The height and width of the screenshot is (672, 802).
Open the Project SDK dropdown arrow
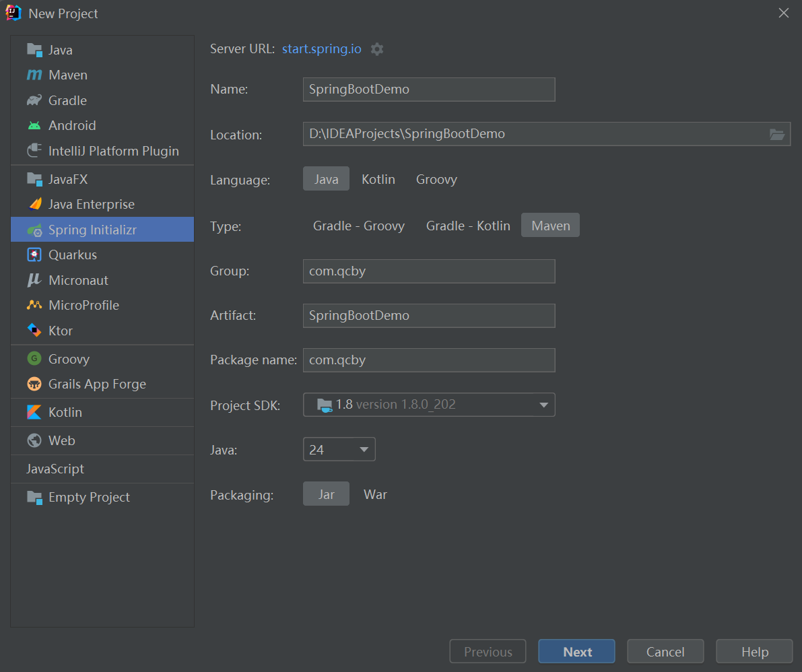click(x=543, y=405)
